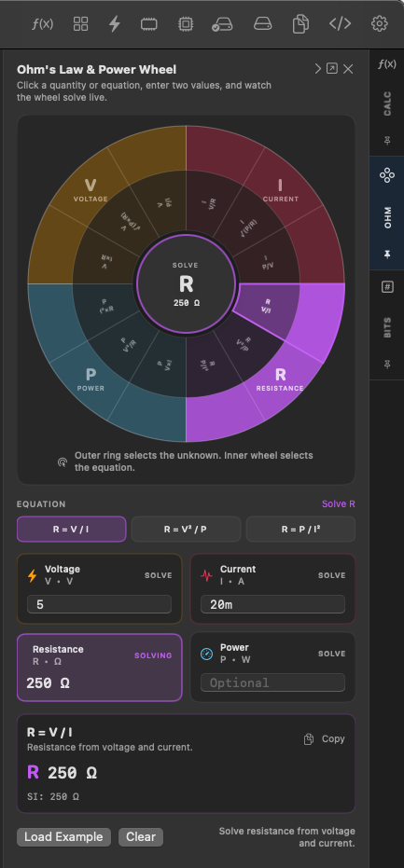Image resolution: width=404 pixels, height=868 pixels.
Task: Click the hint pointer icon below the wheel
Action: 63,462
